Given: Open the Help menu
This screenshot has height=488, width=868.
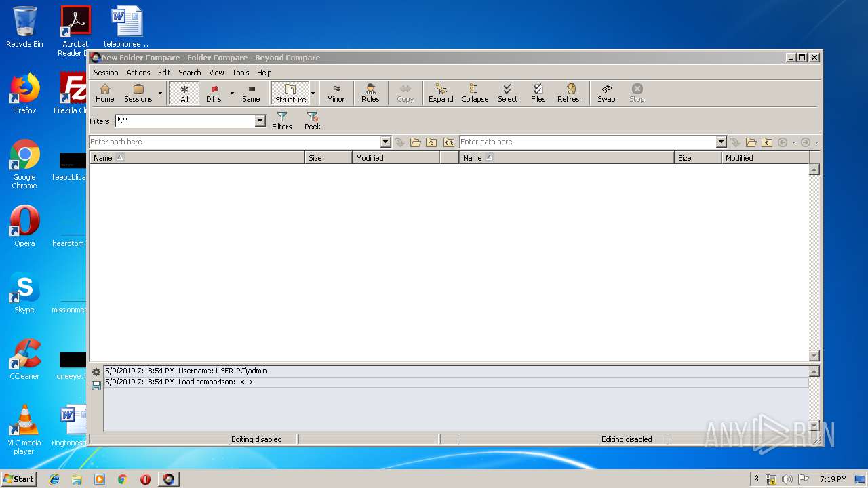Looking at the screenshot, I should click(x=264, y=73).
